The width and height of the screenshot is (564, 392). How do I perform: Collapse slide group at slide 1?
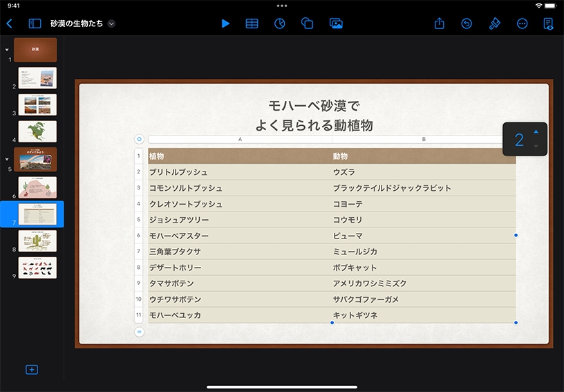7,50
